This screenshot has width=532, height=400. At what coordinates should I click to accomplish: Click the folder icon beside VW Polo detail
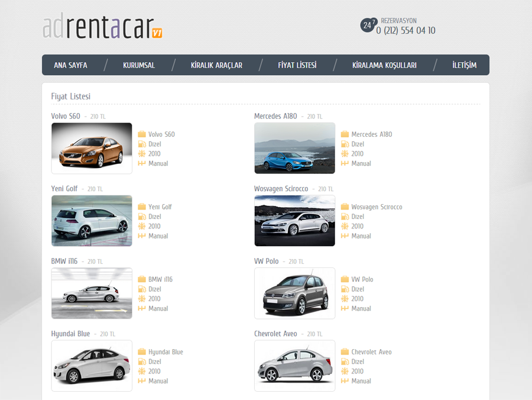point(345,279)
